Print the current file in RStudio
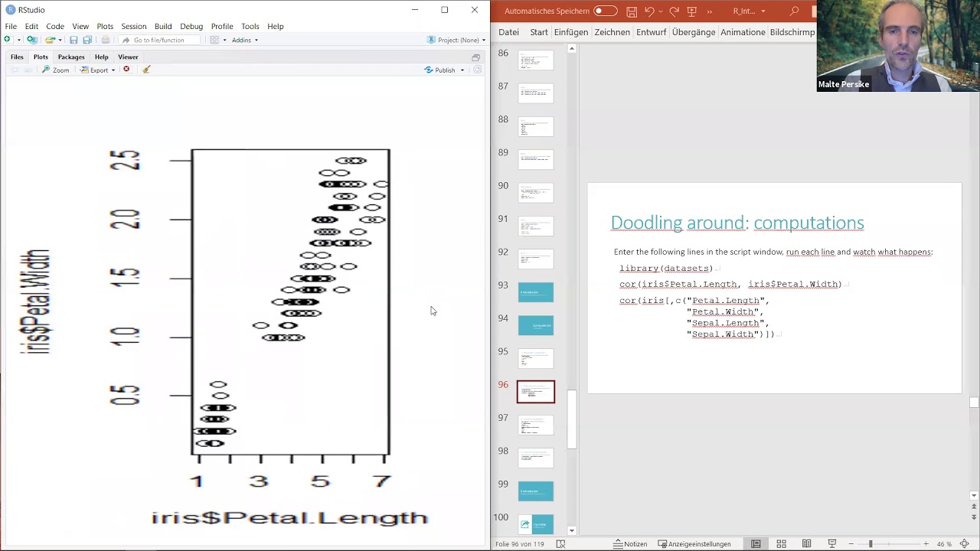This screenshot has height=551, width=980. 106,40
